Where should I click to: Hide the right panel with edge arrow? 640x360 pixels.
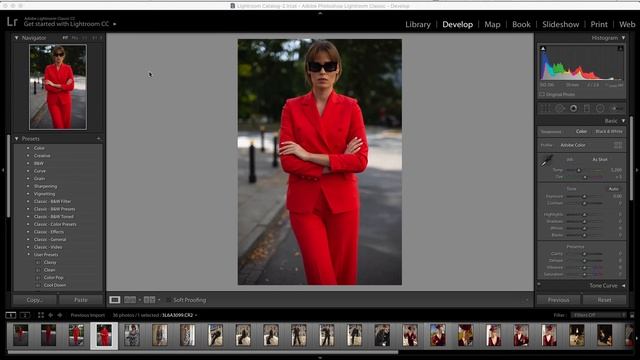(637, 170)
